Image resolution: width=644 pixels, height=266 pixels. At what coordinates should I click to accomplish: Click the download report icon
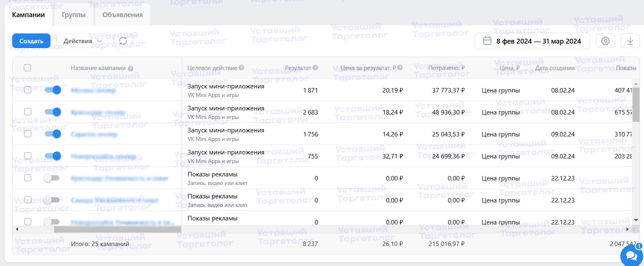coord(630,41)
